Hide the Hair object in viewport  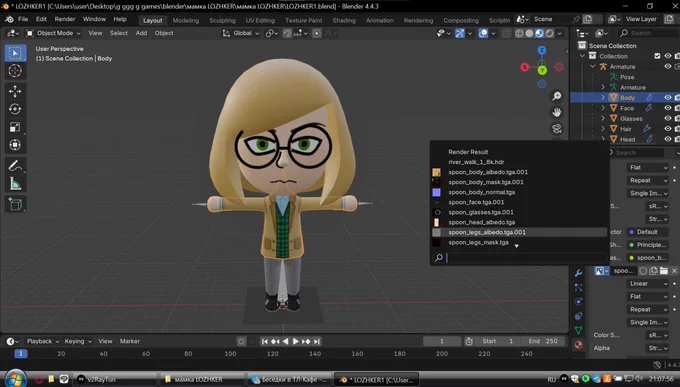pyautogui.click(x=668, y=129)
